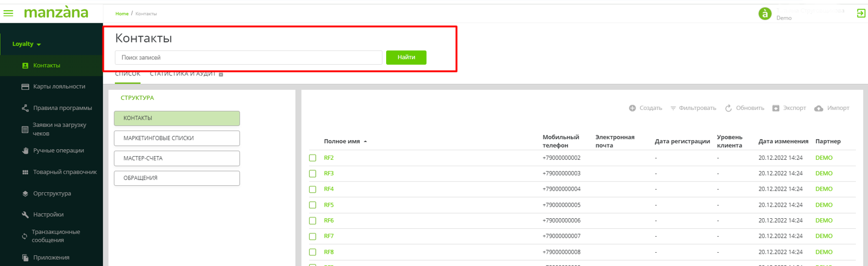Open the user avatar profile icon
Viewport: 868px width, 266px height.
765,14
